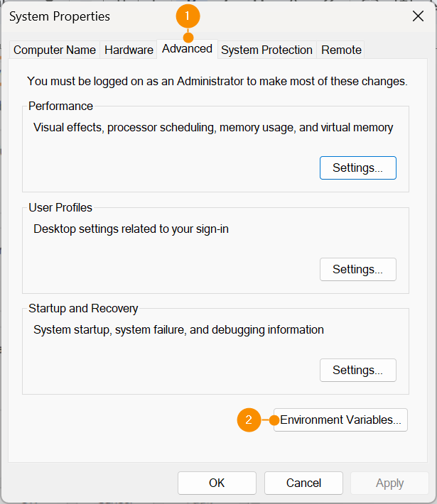Open the Hardware tab

pos(129,50)
